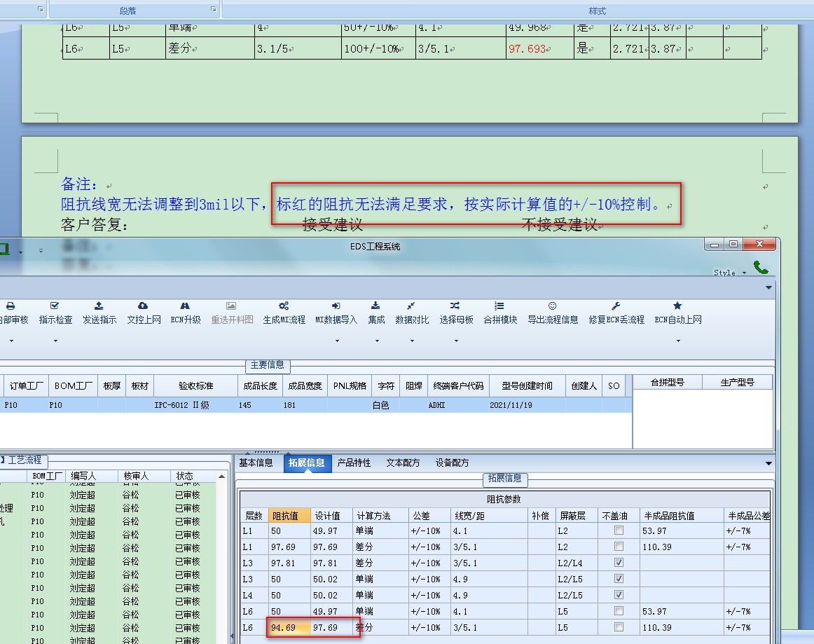Click the 97.81 阻抗值 cell in L3 row
This screenshot has height=644, width=814.
coord(290,563)
